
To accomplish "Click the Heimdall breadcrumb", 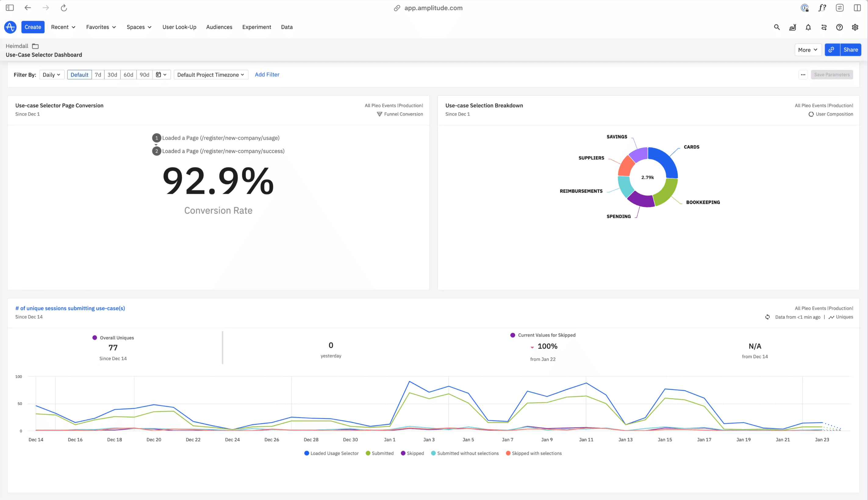I will click(17, 46).
